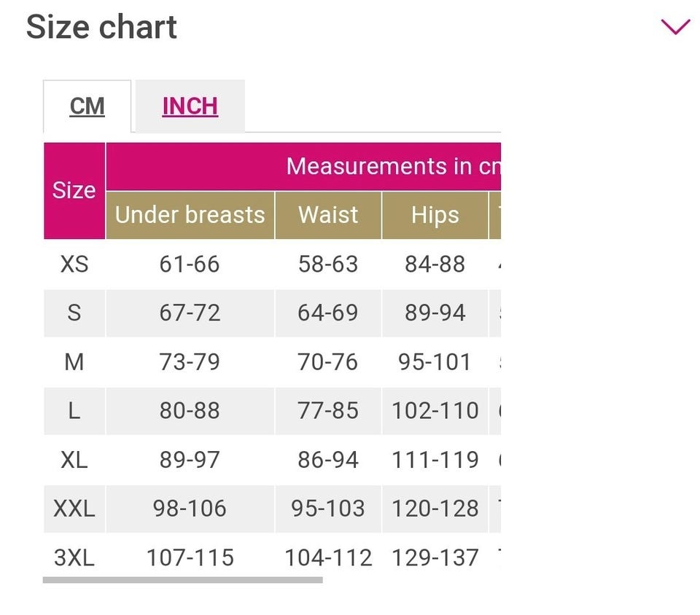Click hips value 111-119 in XL row
The height and width of the screenshot is (615, 700).
tap(435, 460)
